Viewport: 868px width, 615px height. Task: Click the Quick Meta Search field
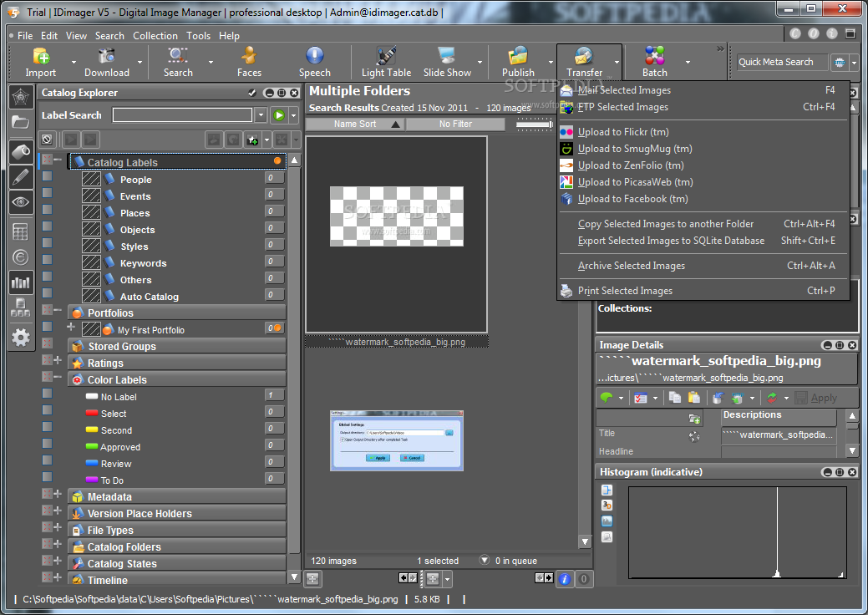[x=782, y=62]
